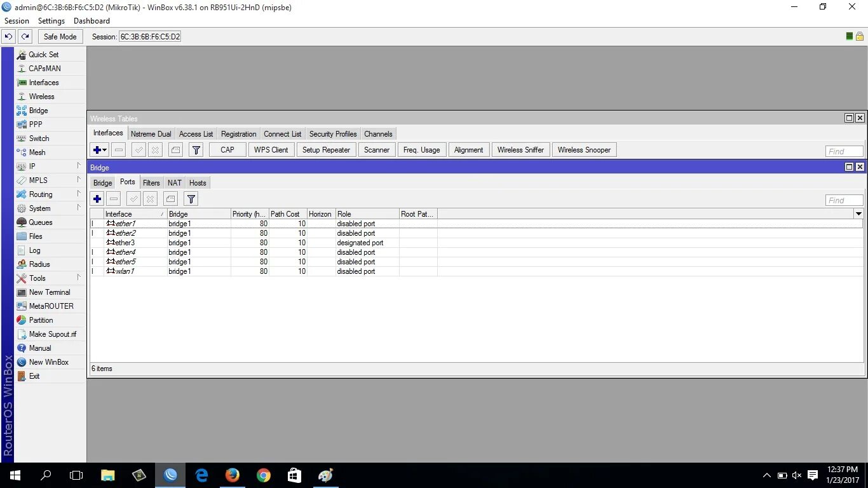Open column dropdown arrow in Bridge table header
868x488 pixels.
pyautogui.click(x=859, y=214)
